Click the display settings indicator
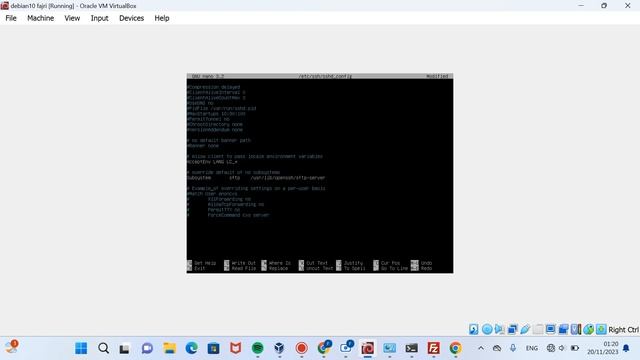This screenshot has height=360, width=640. pyautogui.click(x=551, y=329)
